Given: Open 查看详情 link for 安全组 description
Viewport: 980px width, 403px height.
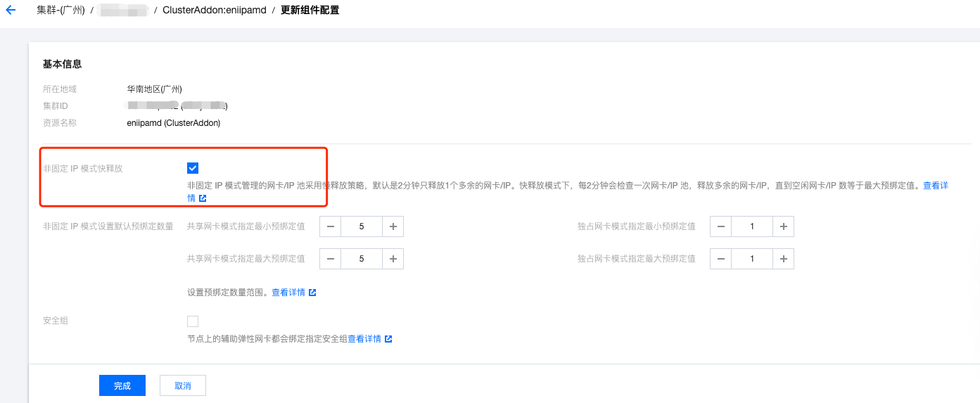Looking at the screenshot, I should [364, 339].
